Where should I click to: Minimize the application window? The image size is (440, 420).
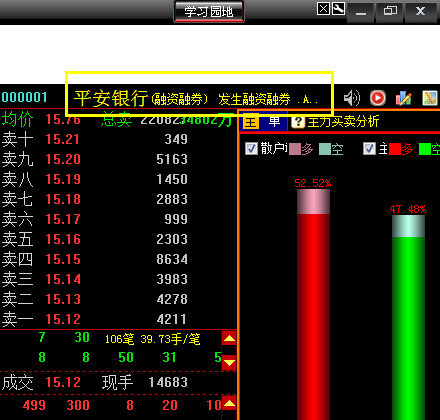coord(361,12)
